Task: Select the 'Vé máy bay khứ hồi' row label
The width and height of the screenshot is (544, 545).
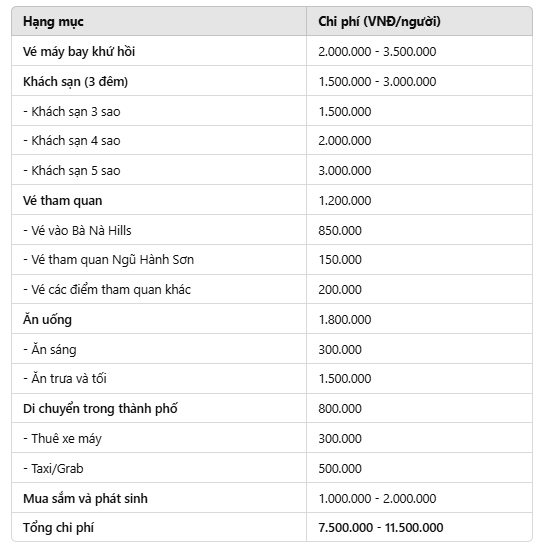Action: pos(79,51)
